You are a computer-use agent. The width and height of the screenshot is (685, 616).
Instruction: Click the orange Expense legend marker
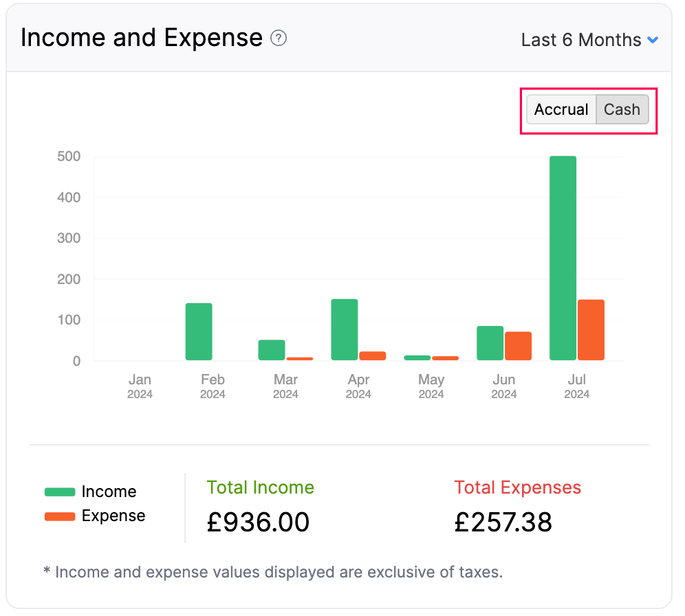58,516
